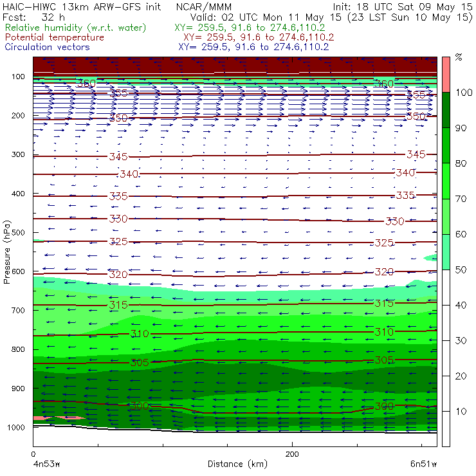Select the red XY coordinates line
This screenshot has width=476, height=476.
(259, 37)
